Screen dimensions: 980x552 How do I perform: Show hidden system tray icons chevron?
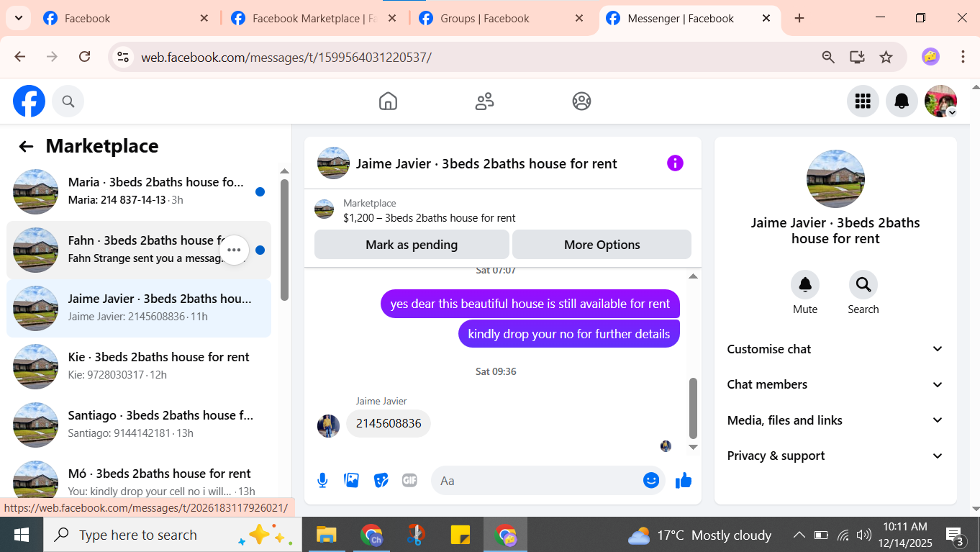(799, 535)
